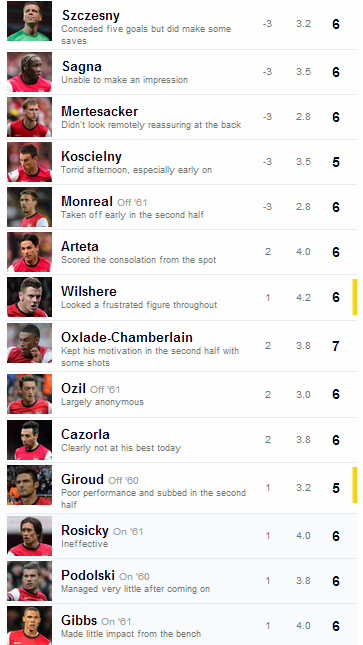363x645 pixels.
Task: Select the Gibbs player name
Action: coord(79,620)
